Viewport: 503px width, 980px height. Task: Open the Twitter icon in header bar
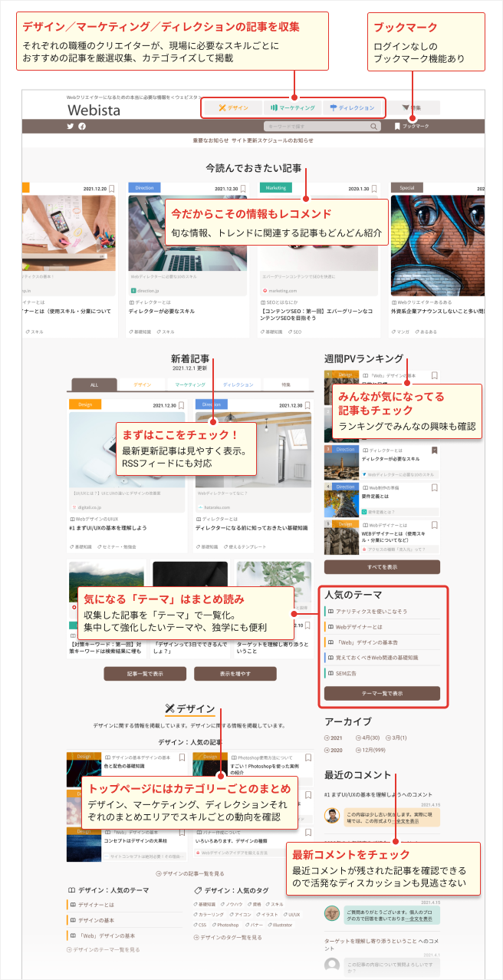click(x=71, y=126)
